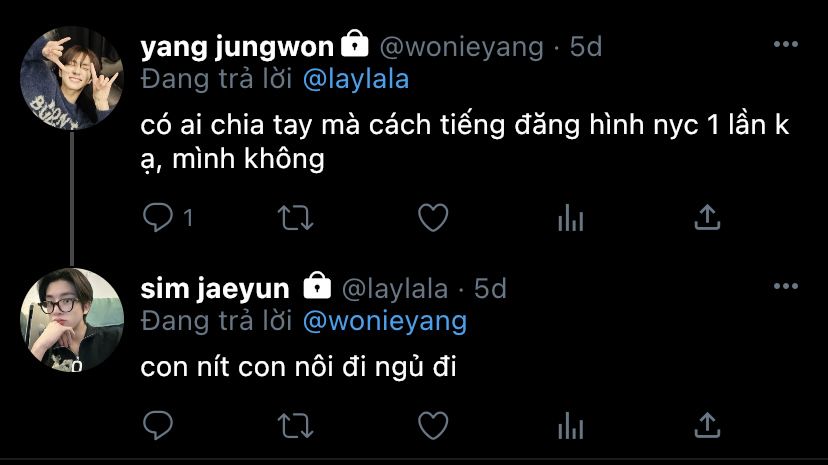Share sim jaeyun's tweet
828x465 pixels.
[x=707, y=425]
